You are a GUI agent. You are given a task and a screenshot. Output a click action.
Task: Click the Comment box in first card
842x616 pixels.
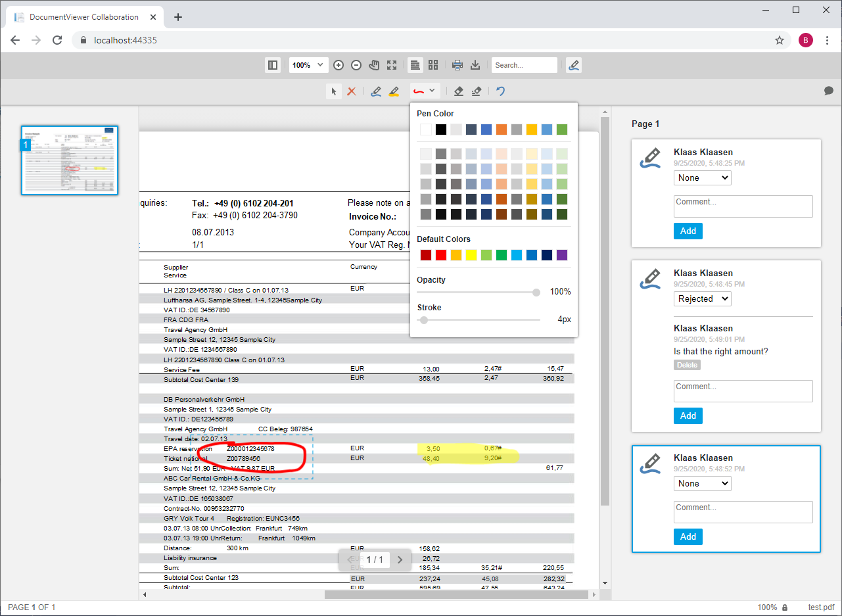coord(743,206)
